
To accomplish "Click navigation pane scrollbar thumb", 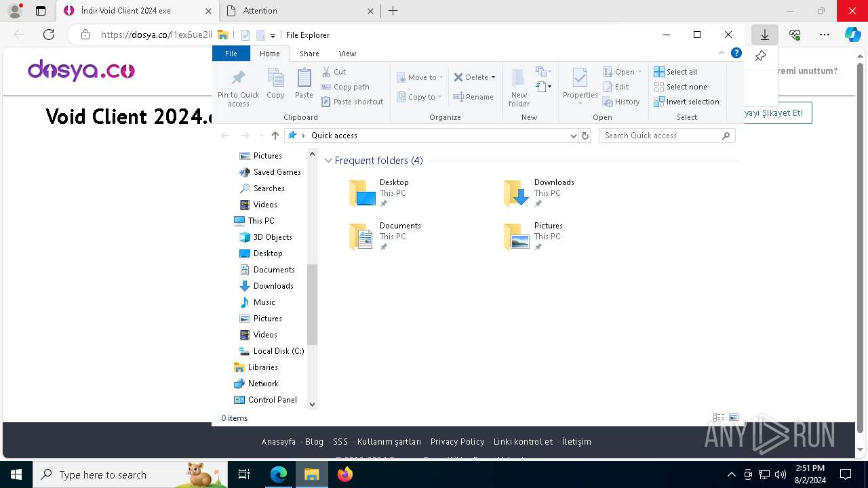I will (x=312, y=304).
